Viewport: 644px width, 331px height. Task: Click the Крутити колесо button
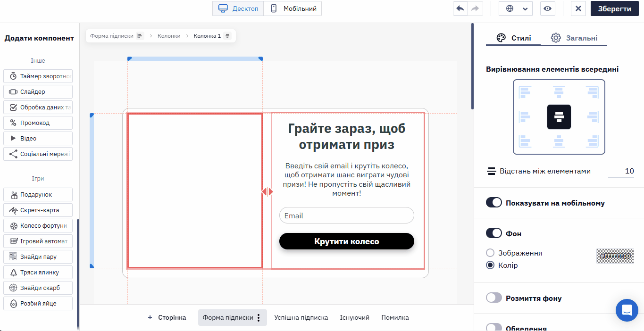click(x=347, y=241)
